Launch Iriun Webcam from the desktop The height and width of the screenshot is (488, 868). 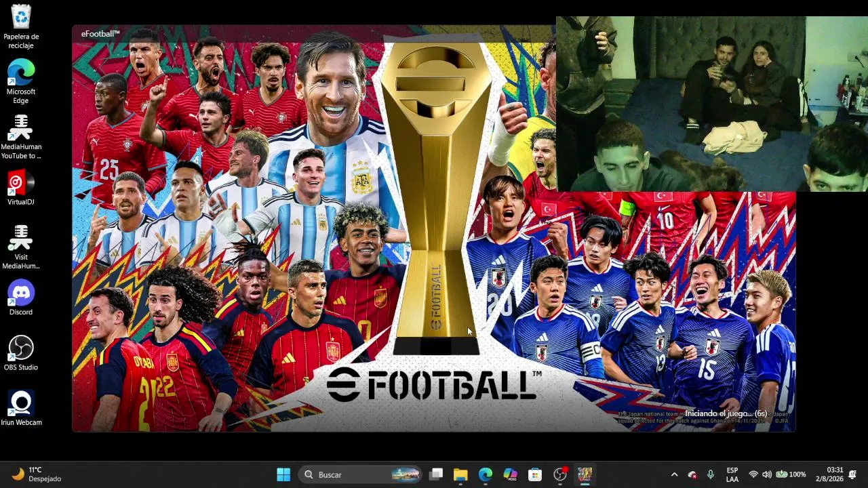(21, 408)
